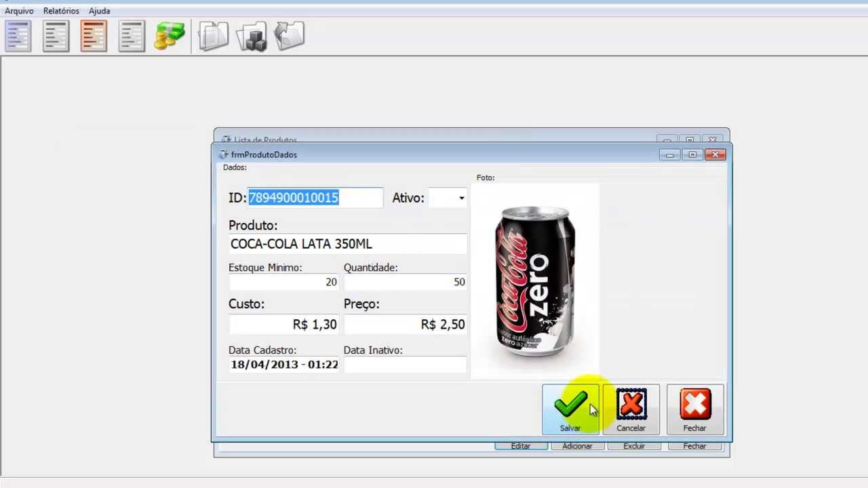The height and width of the screenshot is (488, 868).
Task: Open the money and coins toolbar icon
Action: pos(169,35)
